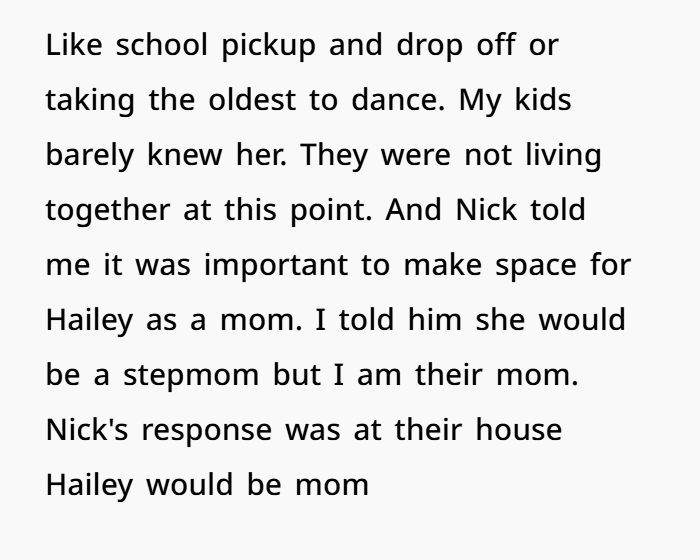Click on the word "house"

[518, 431]
